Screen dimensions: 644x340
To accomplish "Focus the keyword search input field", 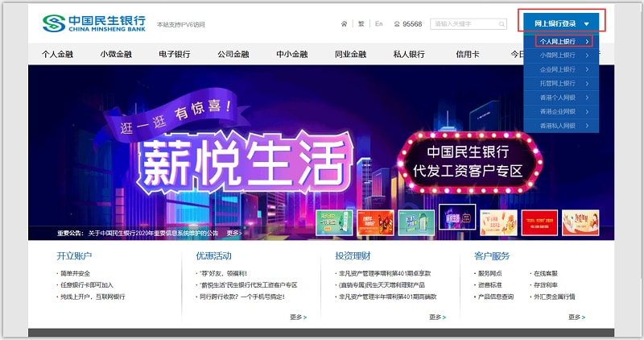I will 463,24.
